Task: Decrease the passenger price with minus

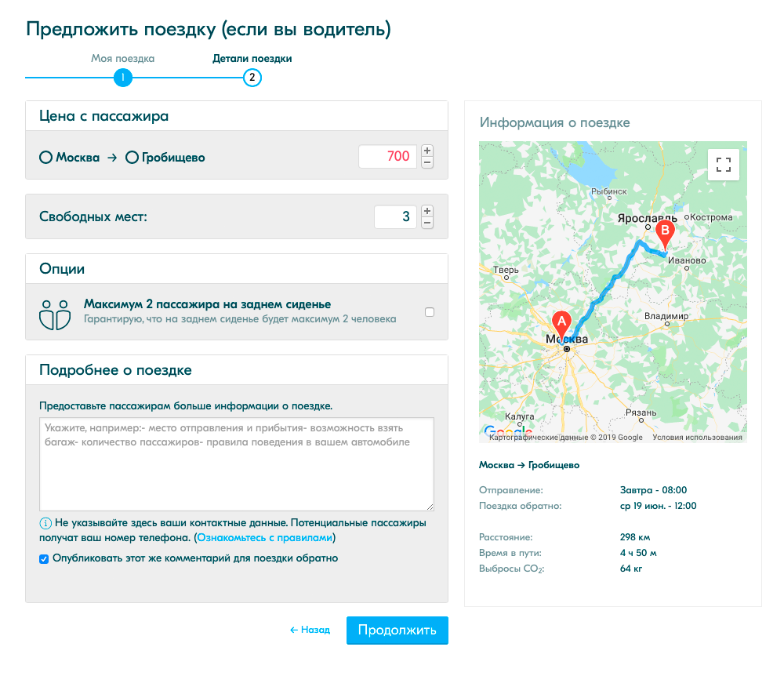Action: [x=427, y=162]
